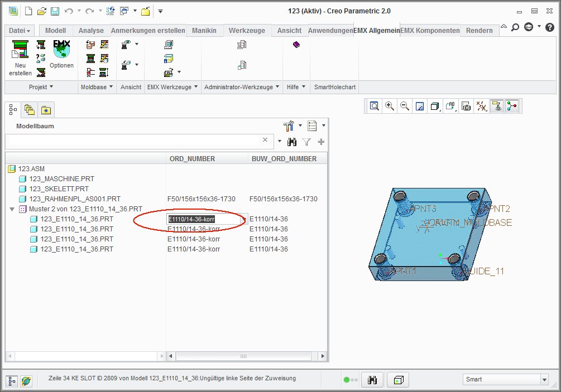Toggle model tree display in status bar
This screenshot has width=561, height=392.
click(12, 381)
